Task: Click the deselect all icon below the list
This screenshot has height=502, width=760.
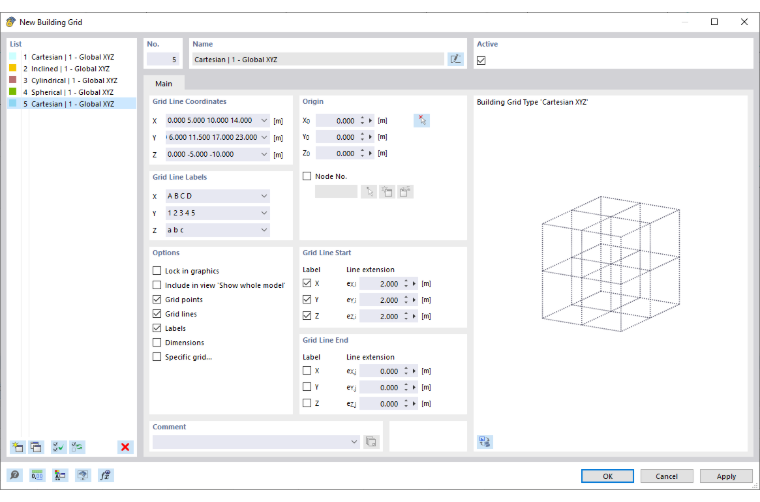Action: coord(77,447)
